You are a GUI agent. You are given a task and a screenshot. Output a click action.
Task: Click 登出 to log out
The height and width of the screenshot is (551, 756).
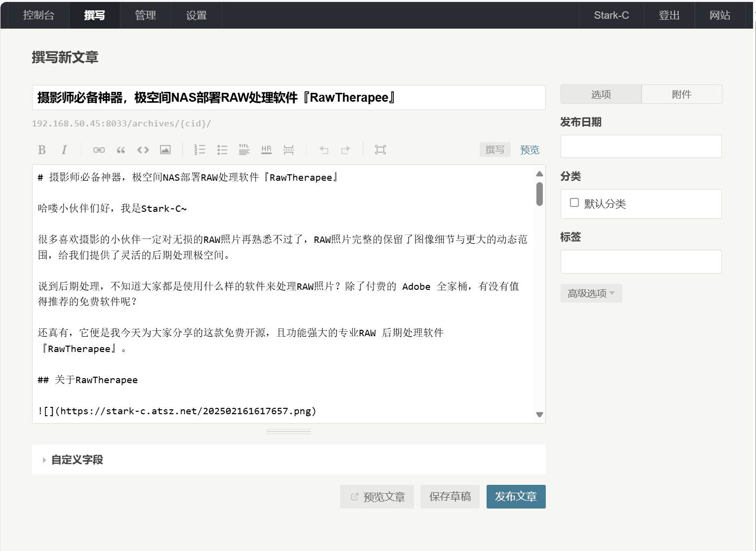click(669, 15)
